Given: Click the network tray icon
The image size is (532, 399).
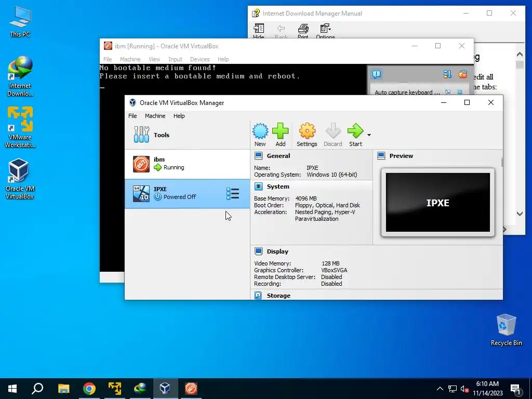Looking at the screenshot, I should click(453, 389).
